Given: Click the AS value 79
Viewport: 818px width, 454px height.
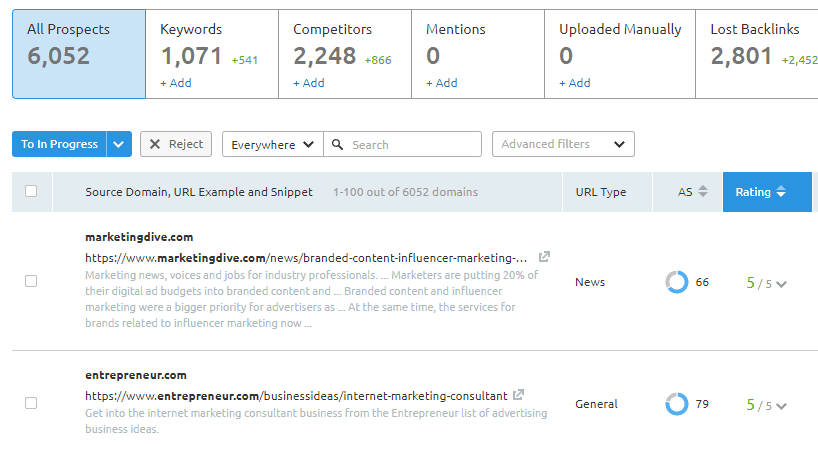Looking at the screenshot, I should point(702,404).
